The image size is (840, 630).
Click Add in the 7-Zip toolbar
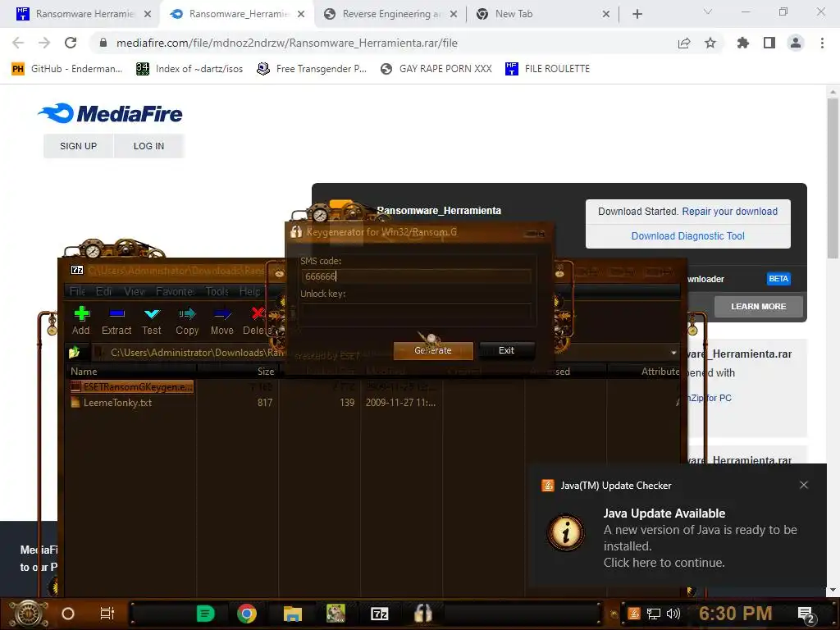[81, 321]
